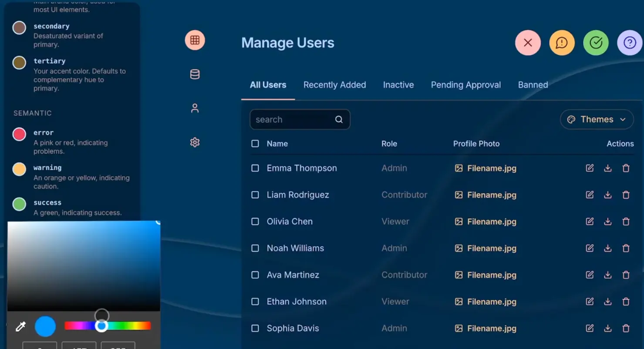Select the Sophia Davis checkbox
644x349 pixels.
click(x=255, y=328)
